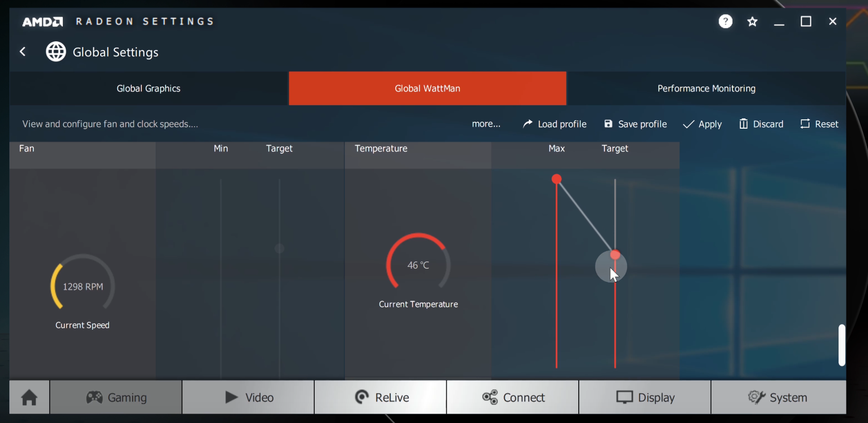The height and width of the screenshot is (423, 868).
Task: Open the Gaming section
Action: point(116,397)
